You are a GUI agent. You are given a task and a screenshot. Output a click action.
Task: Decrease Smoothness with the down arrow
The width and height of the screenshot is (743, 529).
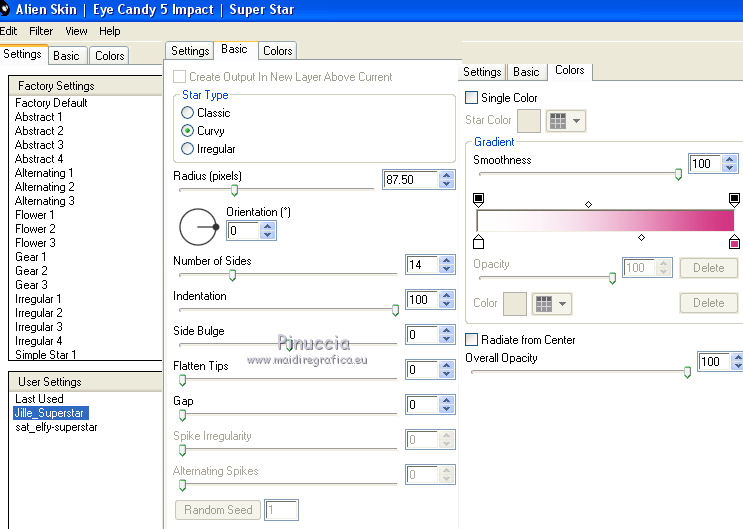(730, 168)
